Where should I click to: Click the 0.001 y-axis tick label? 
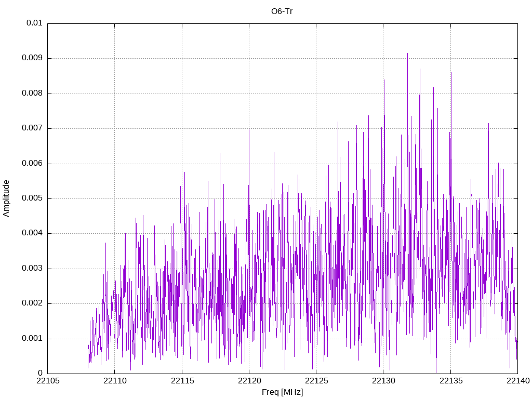[x=32, y=338]
